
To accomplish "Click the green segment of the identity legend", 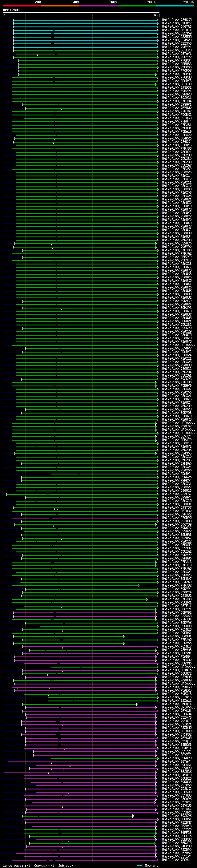I will [x=137, y=6].
